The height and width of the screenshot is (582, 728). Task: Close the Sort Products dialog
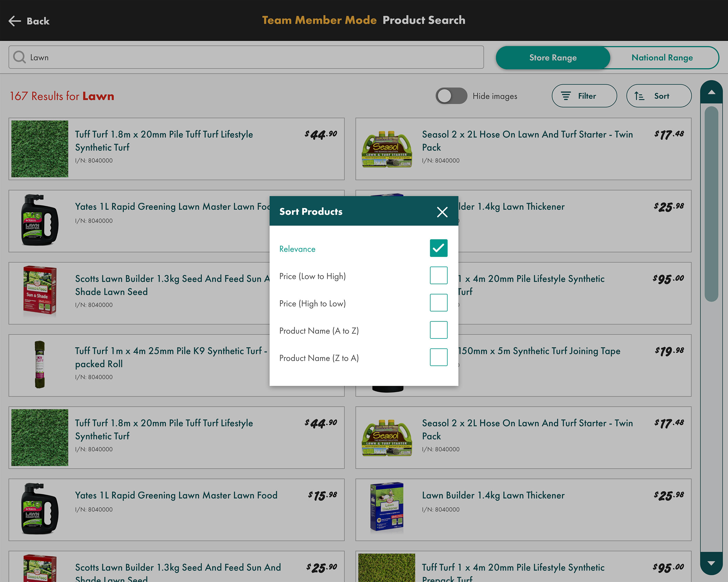click(x=442, y=212)
